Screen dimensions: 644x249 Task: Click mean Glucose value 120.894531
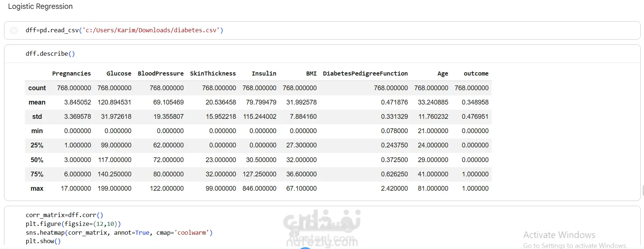pos(114,102)
